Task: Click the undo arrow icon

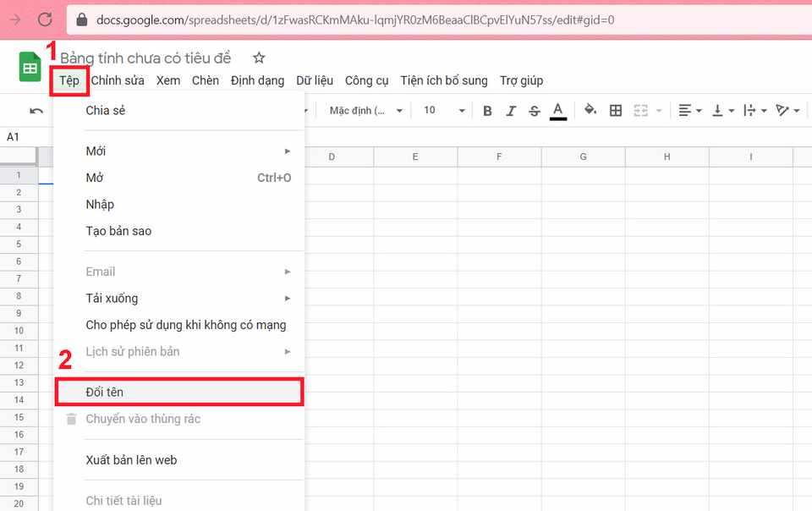Action: click(x=36, y=111)
